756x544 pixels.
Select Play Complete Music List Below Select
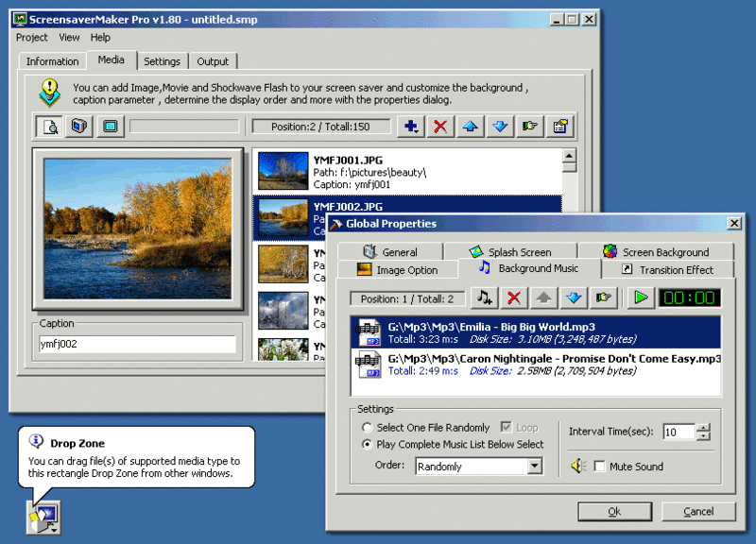tap(453, 444)
